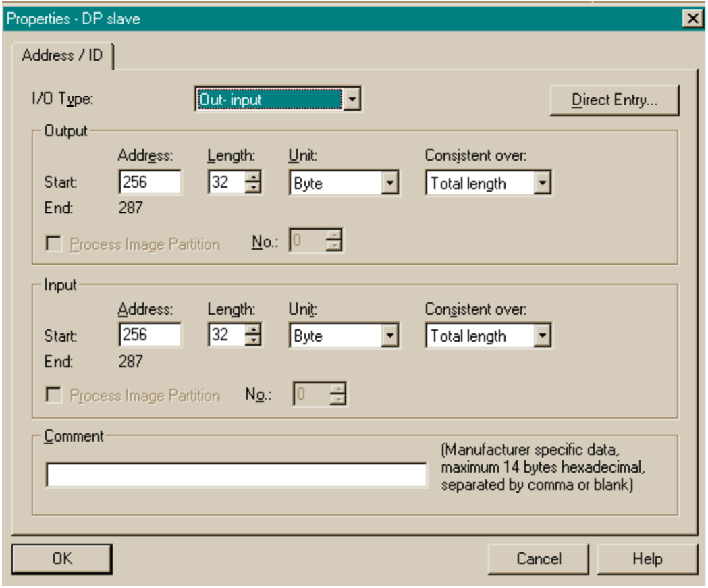Open the I/O Type dropdown
Image resolution: width=708 pixels, height=588 pixels.
tap(352, 99)
